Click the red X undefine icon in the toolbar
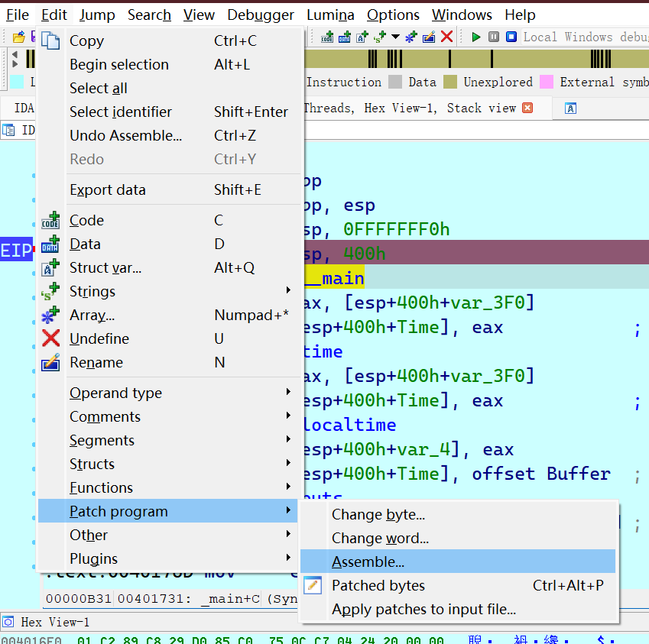The image size is (649, 644). click(447, 37)
